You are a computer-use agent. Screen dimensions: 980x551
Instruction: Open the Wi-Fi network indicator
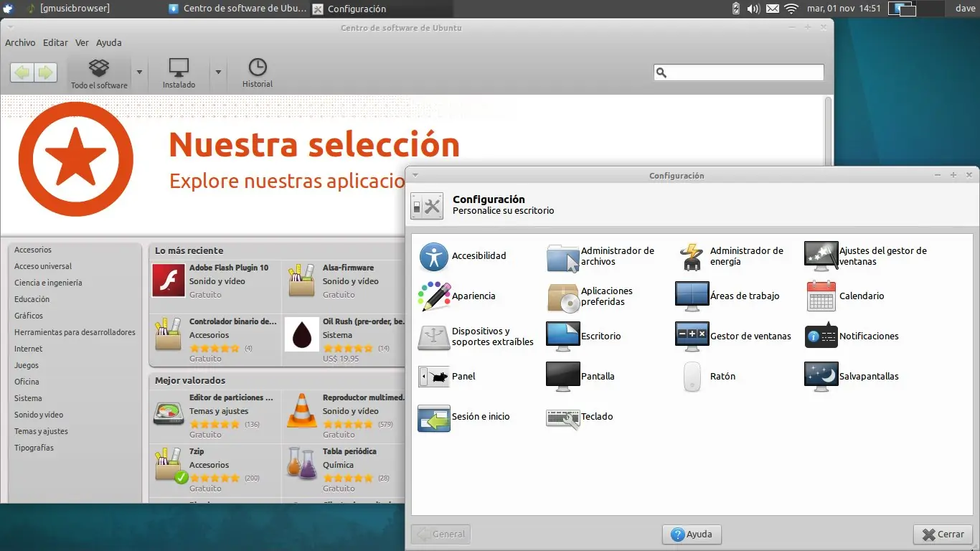click(791, 9)
